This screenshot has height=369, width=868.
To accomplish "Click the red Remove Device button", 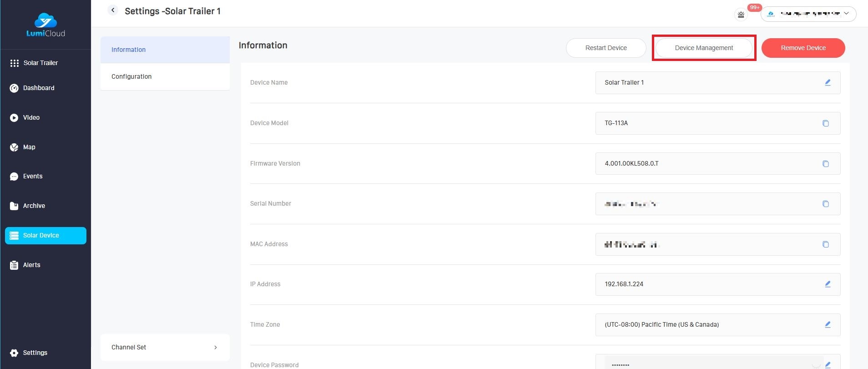I will point(803,48).
